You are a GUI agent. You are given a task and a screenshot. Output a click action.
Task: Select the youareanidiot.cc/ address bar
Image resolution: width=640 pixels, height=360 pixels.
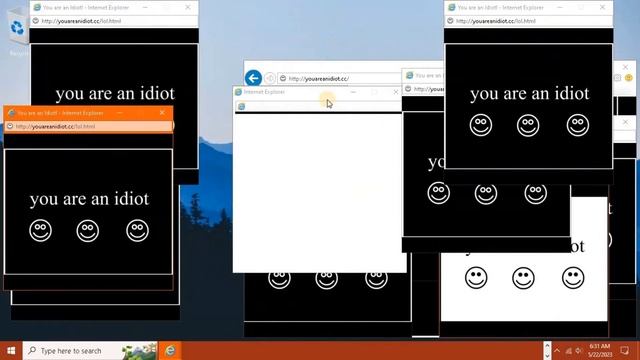pos(339,78)
